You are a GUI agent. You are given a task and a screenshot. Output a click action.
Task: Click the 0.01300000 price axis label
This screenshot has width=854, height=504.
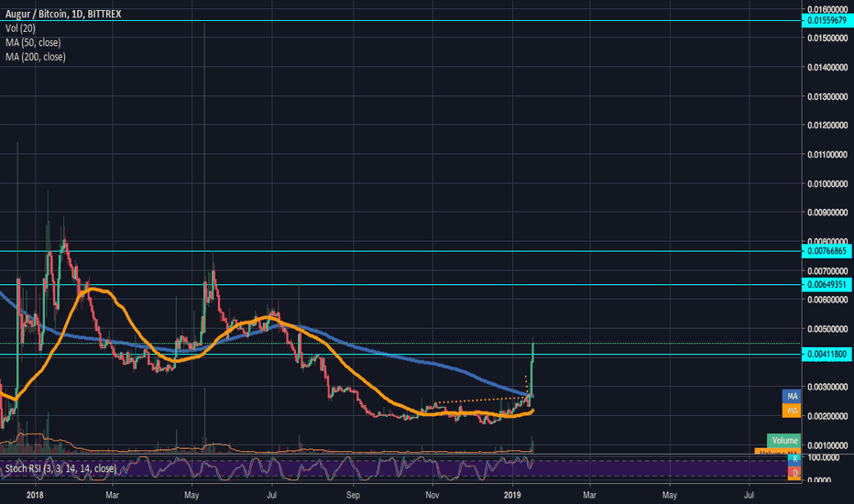tap(827, 96)
